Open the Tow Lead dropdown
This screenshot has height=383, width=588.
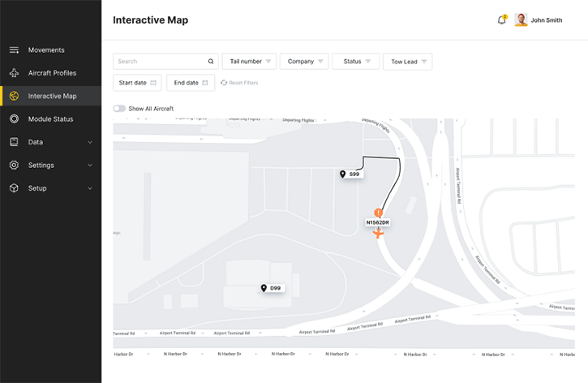click(x=407, y=62)
